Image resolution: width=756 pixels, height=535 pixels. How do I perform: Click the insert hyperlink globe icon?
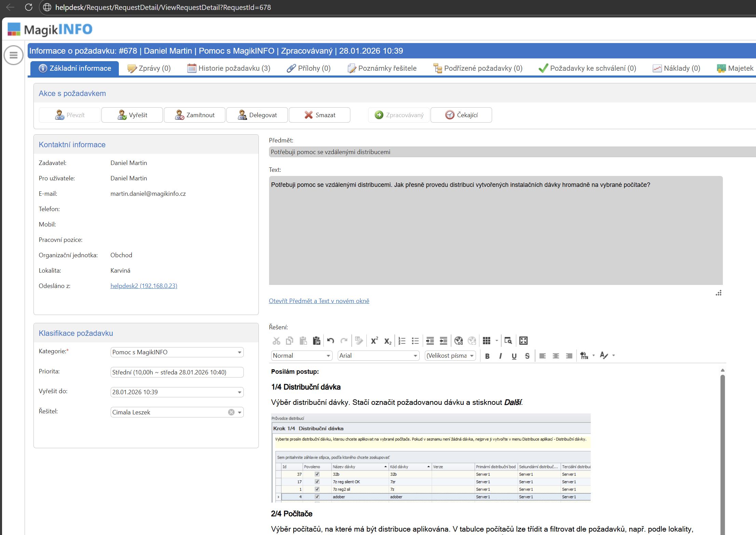(x=458, y=341)
